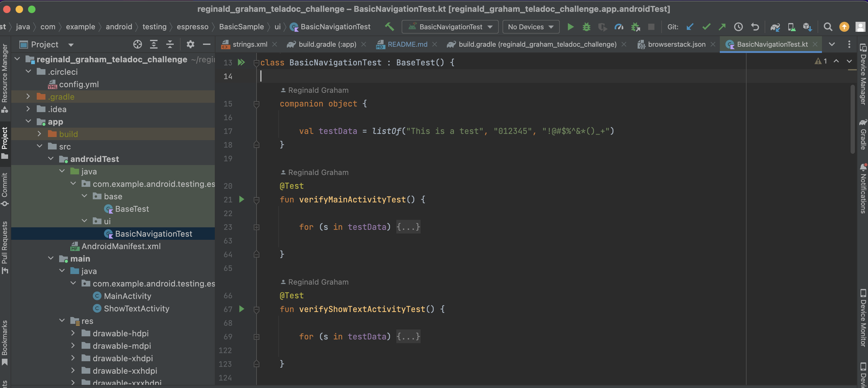Run verifyMainActivityTest from gutter icon
This screenshot has height=388, width=868.
(242, 199)
